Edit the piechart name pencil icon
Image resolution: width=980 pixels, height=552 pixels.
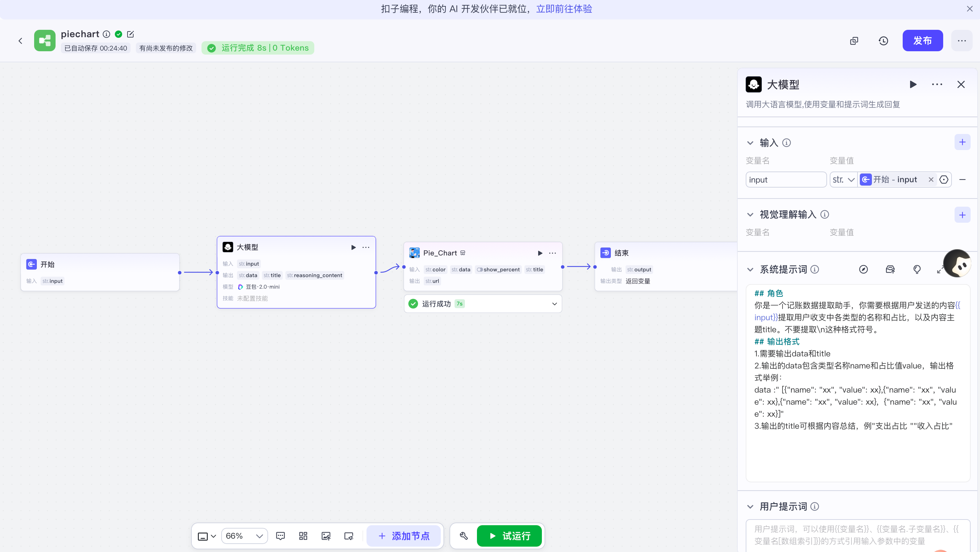(131, 34)
